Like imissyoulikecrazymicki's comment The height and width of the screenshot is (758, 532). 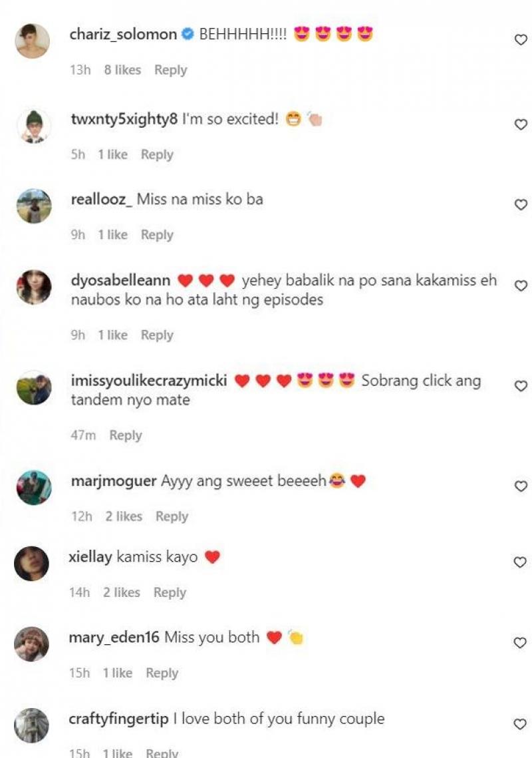[521, 386]
